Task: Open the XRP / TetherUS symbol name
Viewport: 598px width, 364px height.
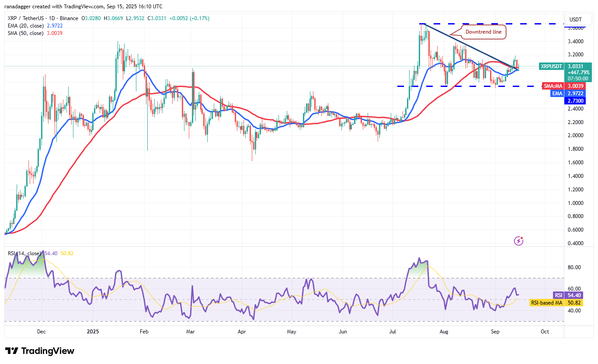Action: pyautogui.click(x=26, y=18)
